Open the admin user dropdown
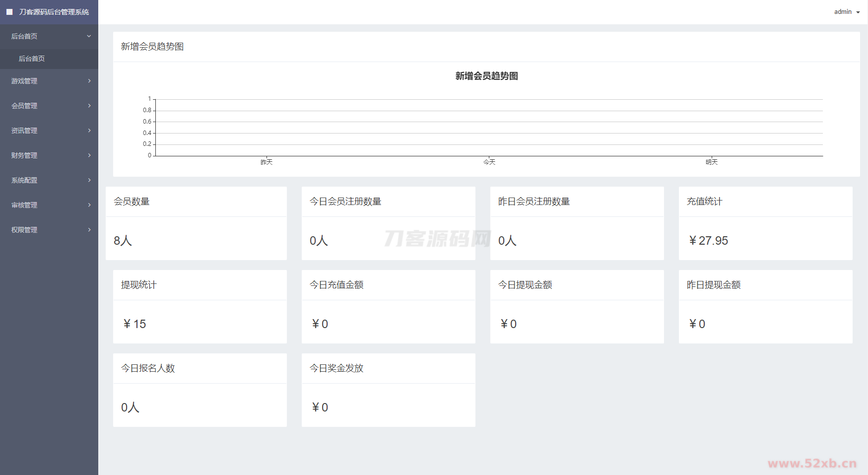Image resolution: width=868 pixels, height=475 pixels. [x=847, y=12]
